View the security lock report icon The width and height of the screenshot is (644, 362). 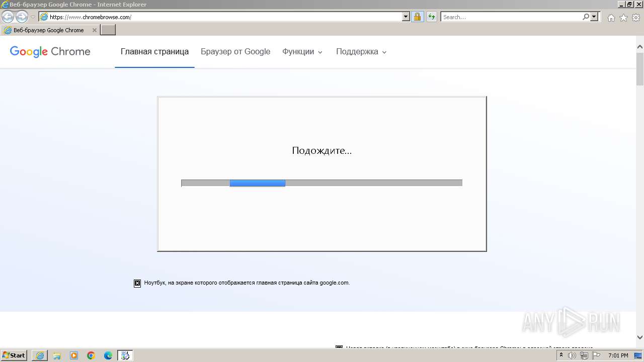[417, 17]
